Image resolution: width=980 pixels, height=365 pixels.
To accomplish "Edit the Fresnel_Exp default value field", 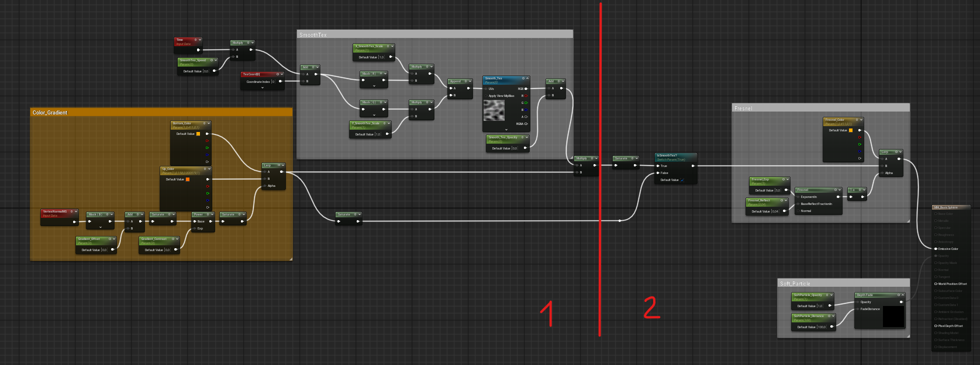I will pyautogui.click(x=778, y=190).
